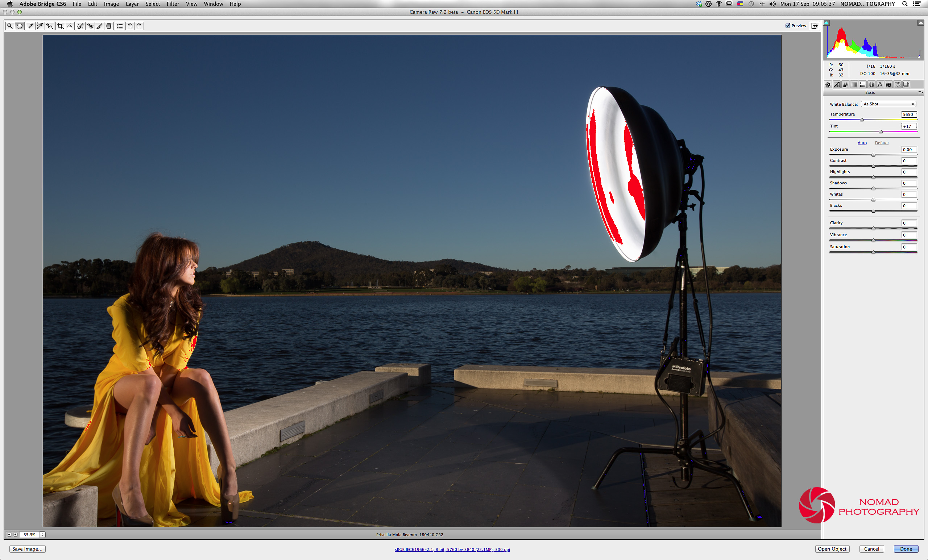Open the Tone Curve panel tab
The width and height of the screenshot is (928, 560).
pyautogui.click(x=837, y=85)
